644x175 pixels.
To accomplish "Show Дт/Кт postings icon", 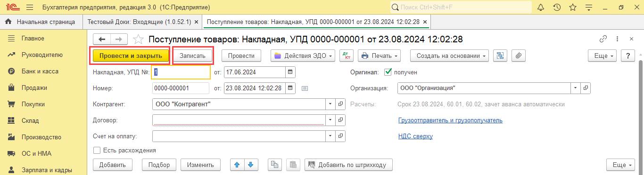I will [347, 56].
